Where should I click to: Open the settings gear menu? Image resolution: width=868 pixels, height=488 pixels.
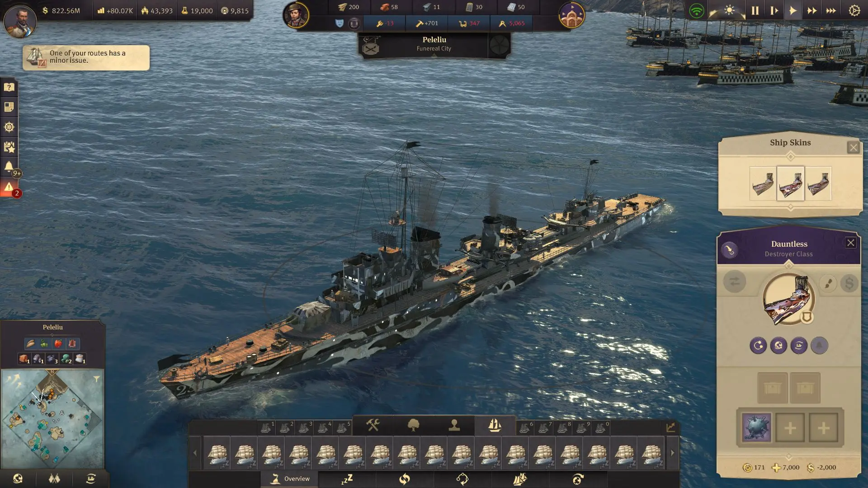854,10
